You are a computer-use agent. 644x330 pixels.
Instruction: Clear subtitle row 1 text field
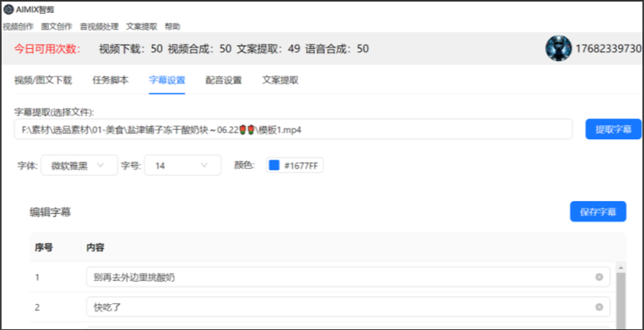click(599, 277)
